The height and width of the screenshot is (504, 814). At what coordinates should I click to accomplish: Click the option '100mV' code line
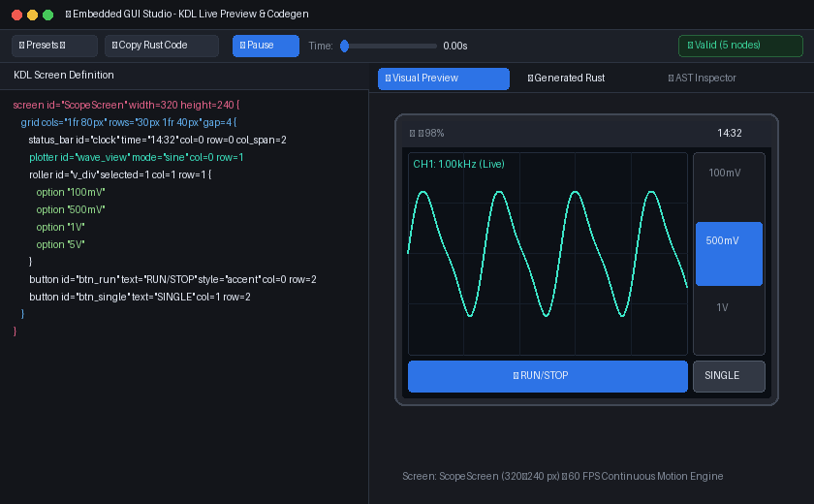(x=71, y=192)
